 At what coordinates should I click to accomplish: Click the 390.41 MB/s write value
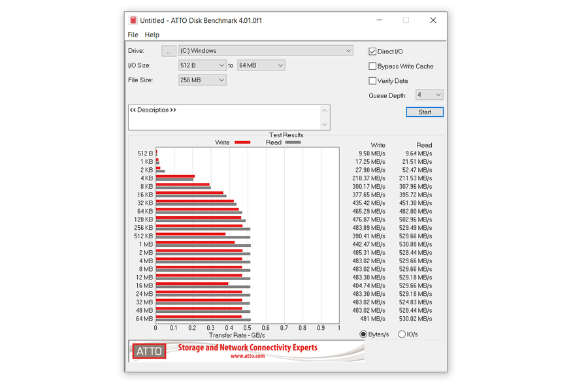tap(368, 236)
